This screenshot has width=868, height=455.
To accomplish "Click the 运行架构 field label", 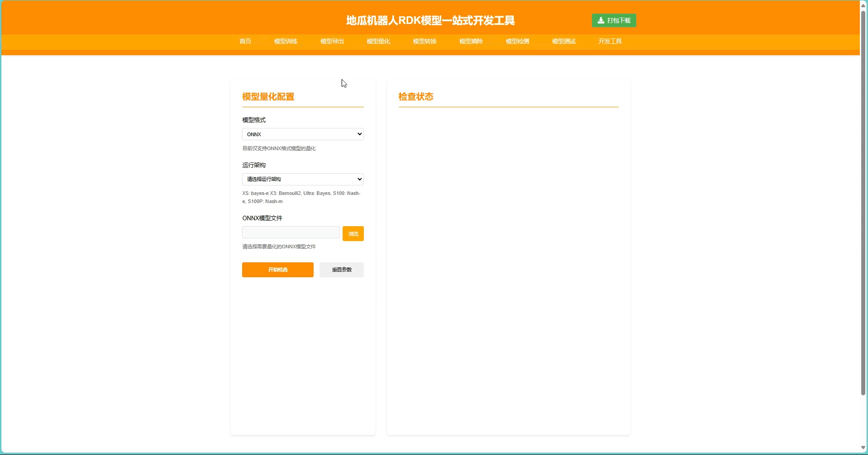I will (x=254, y=165).
